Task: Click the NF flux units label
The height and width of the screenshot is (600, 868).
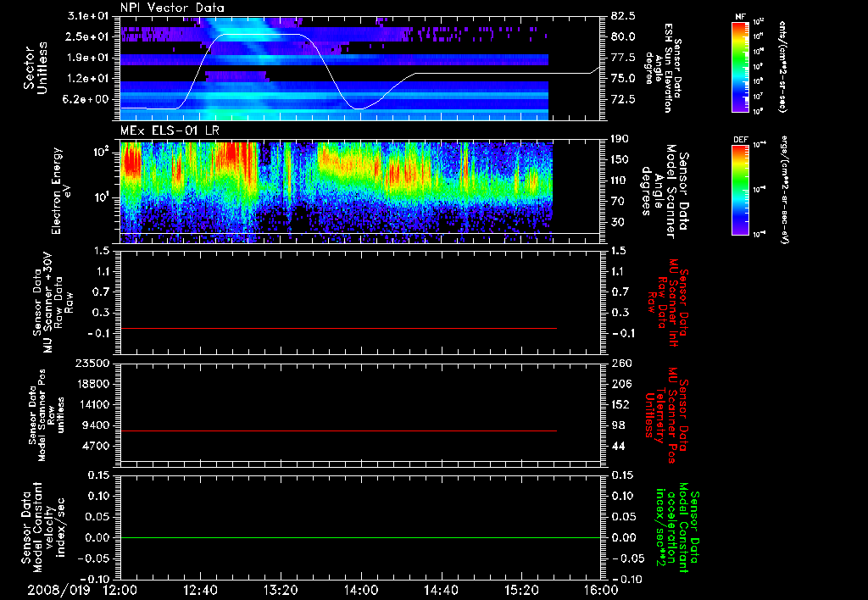Action: coord(782,67)
